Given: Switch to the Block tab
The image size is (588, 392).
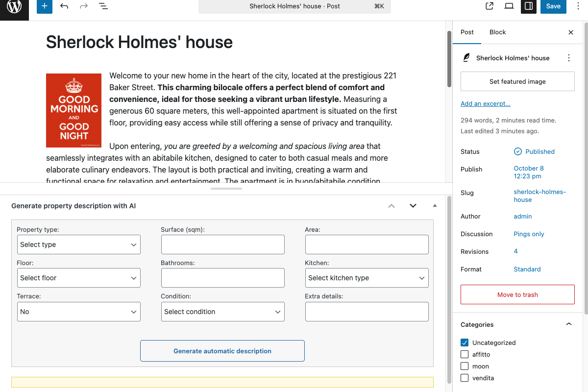Looking at the screenshot, I should point(497,32).
